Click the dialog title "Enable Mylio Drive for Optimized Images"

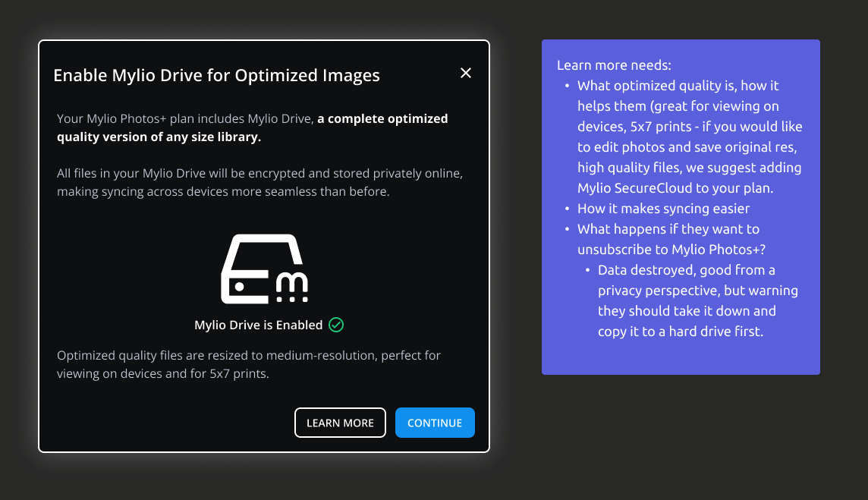pos(216,75)
